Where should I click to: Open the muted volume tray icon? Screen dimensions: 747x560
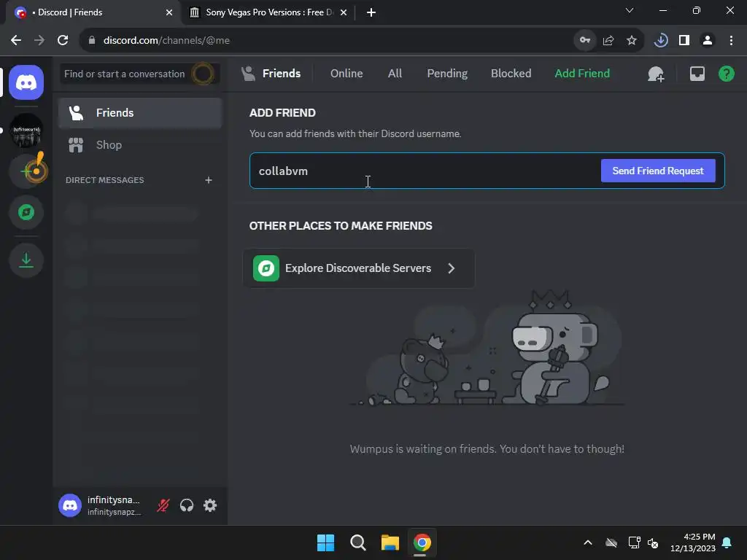coord(653,542)
